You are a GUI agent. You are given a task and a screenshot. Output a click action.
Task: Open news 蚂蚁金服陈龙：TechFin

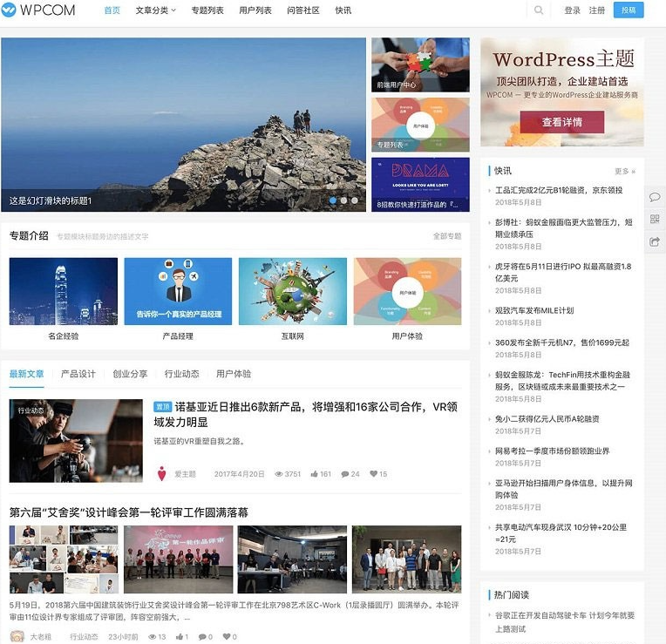[563, 380]
